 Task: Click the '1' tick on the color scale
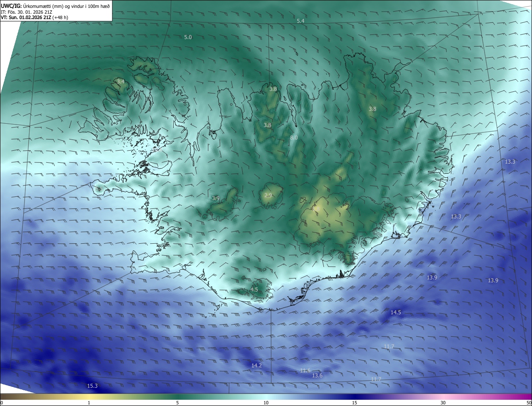click(89, 403)
